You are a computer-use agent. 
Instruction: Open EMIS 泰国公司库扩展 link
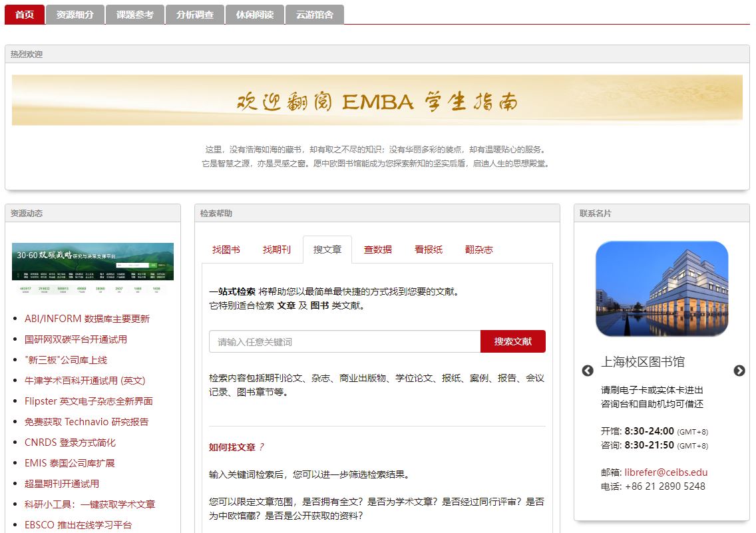[70, 463]
